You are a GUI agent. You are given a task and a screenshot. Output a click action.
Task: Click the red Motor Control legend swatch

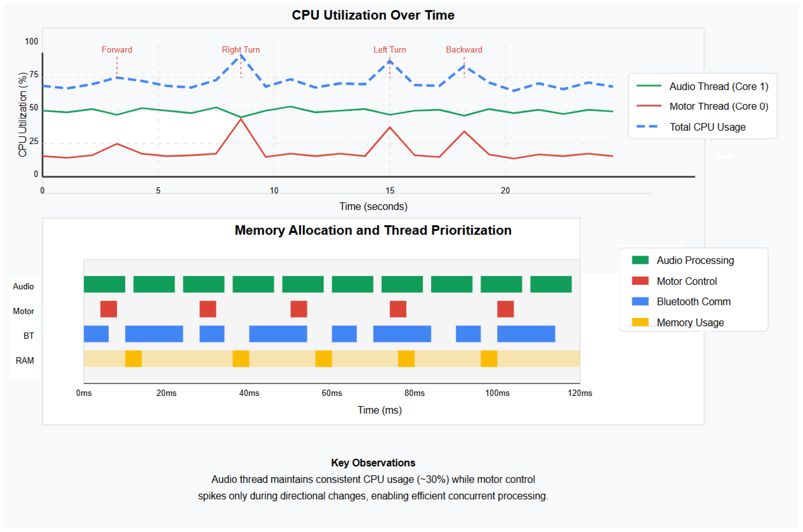(640, 281)
